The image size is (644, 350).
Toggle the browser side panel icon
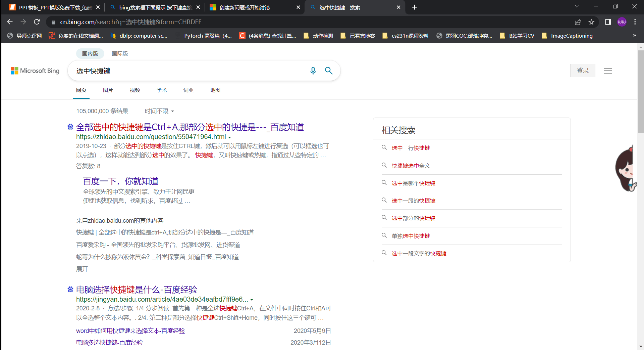[608, 22]
